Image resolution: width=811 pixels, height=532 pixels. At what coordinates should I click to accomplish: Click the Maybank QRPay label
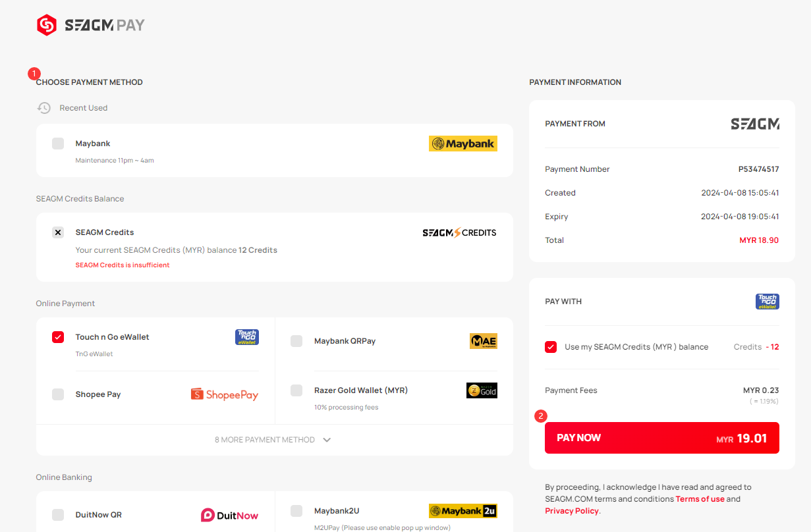tap(345, 341)
